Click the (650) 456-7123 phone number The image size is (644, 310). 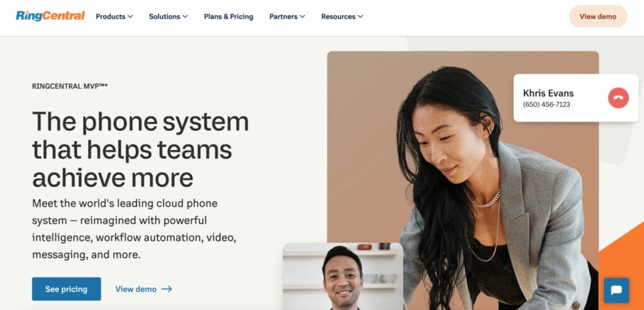point(547,104)
